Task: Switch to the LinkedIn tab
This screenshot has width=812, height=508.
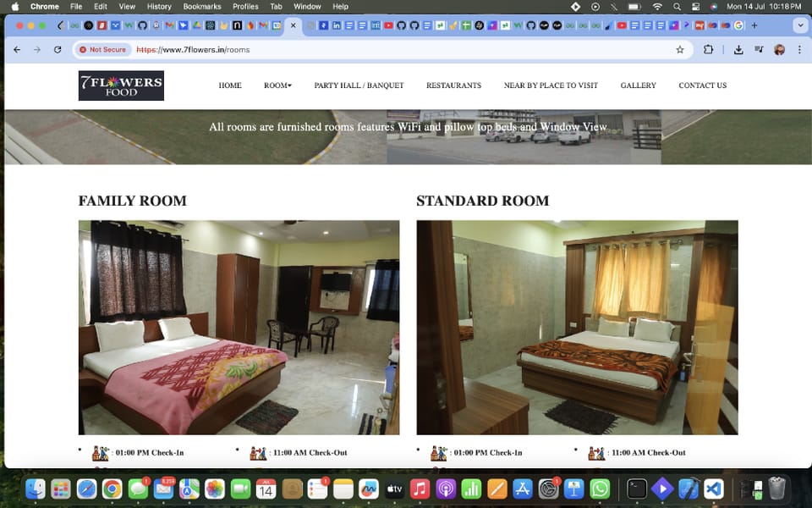Action: click(x=337, y=25)
